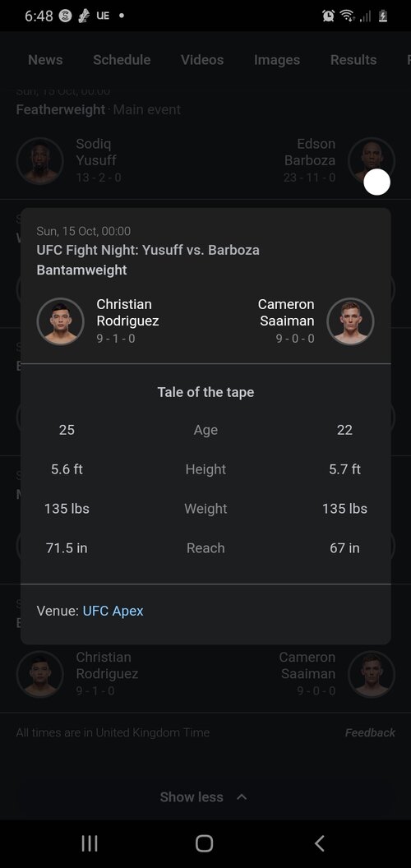Select the Images tab
411x868 pixels.
click(x=277, y=60)
